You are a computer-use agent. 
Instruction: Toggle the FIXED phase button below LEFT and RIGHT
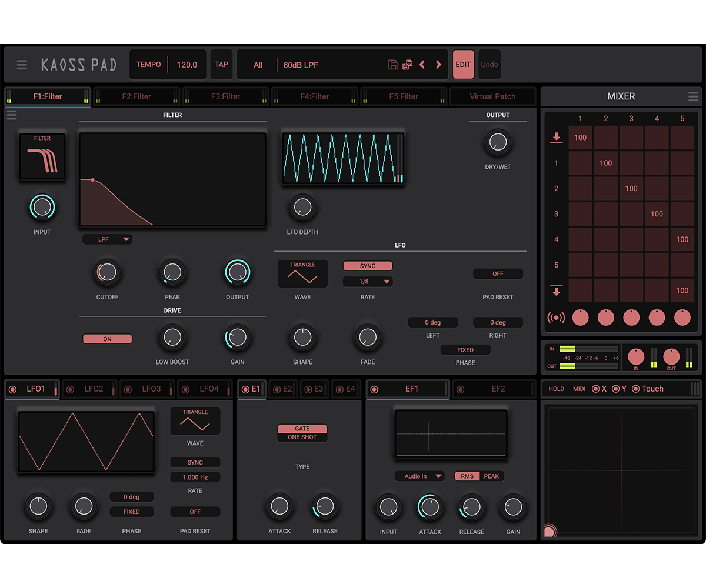click(x=465, y=350)
